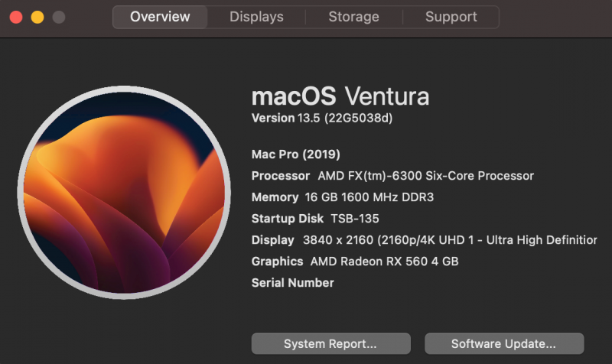This screenshot has width=612, height=364.
Task: Select the Mac Pro (2019) model line
Action: (x=296, y=154)
